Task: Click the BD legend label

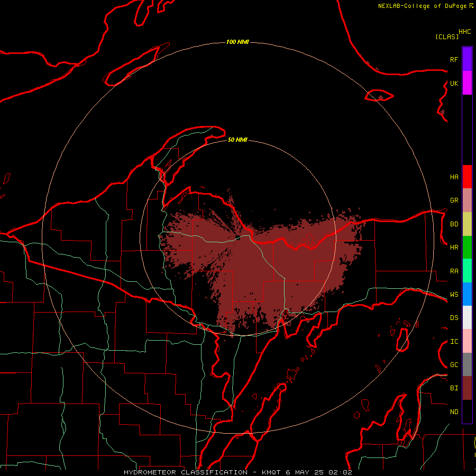Action: click(x=454, y=224)
